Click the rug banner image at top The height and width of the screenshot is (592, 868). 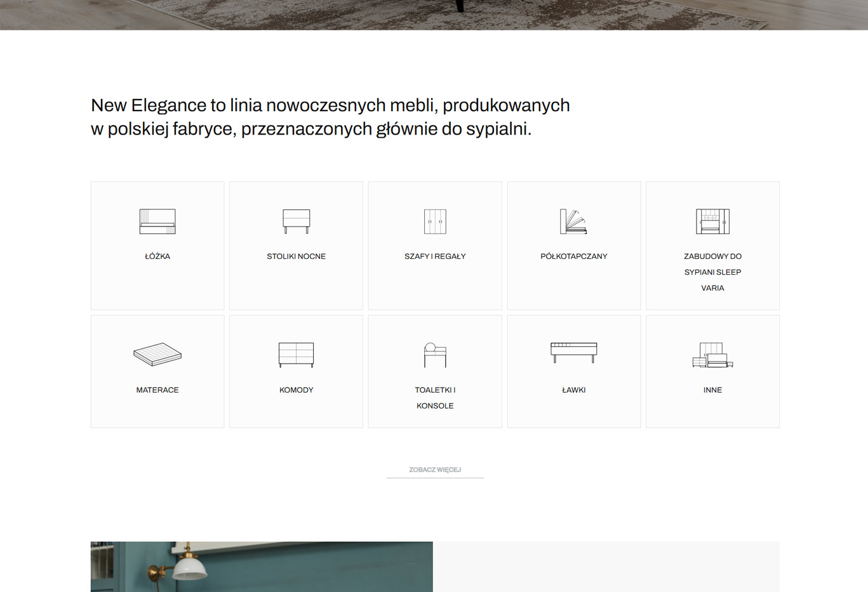(434, 15)
